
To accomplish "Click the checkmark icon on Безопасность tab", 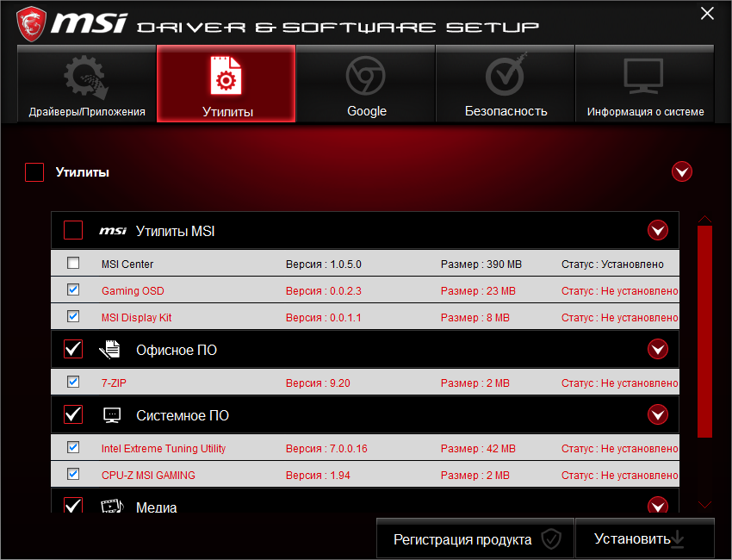I will point(506,75).
